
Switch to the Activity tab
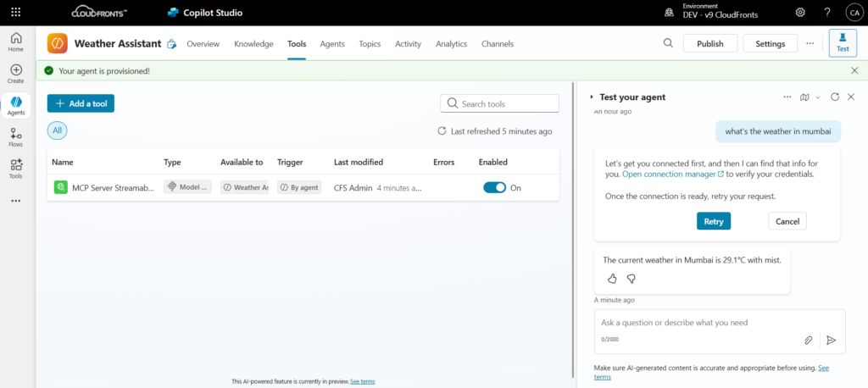click(x=408, y=44)
